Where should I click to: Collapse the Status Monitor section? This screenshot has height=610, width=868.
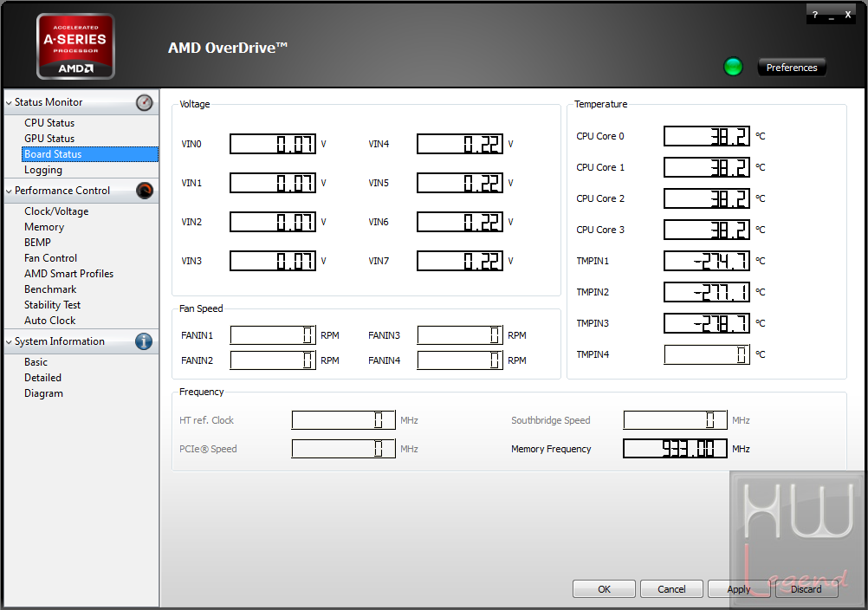click(x=9, y=103)
